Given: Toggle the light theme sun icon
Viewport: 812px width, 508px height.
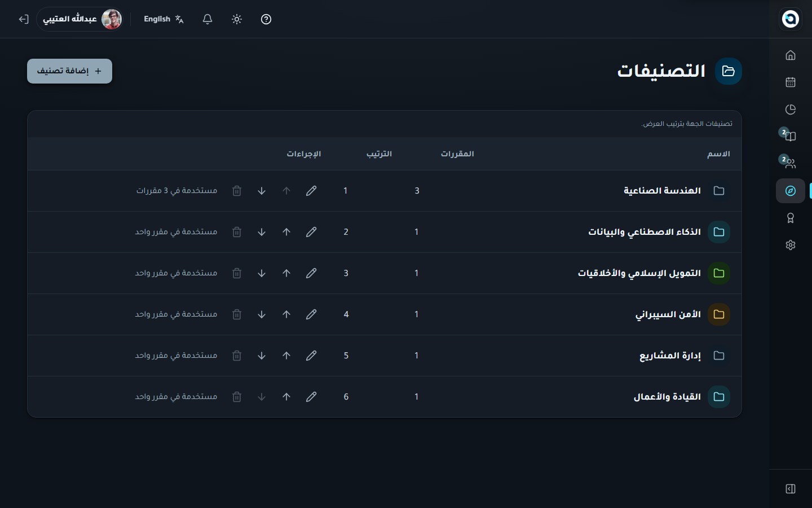Looking at the screenshot, I should (x=237, y=19).
